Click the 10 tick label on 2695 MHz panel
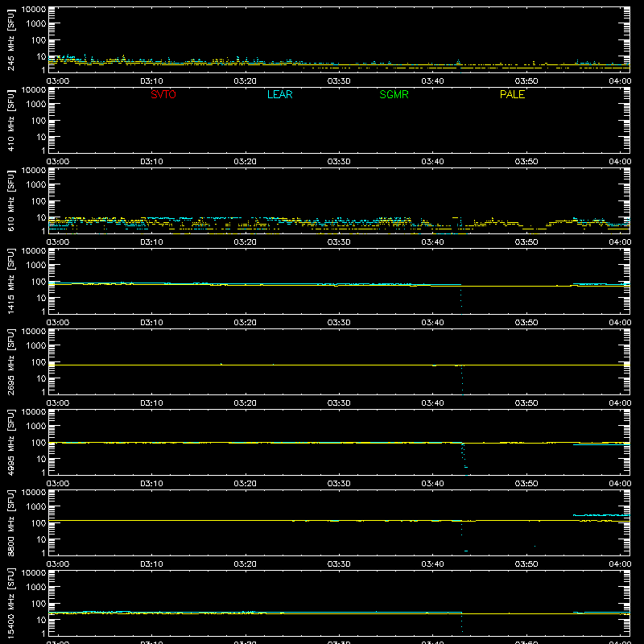The image size is (644, 644). [x=42, y=378]
